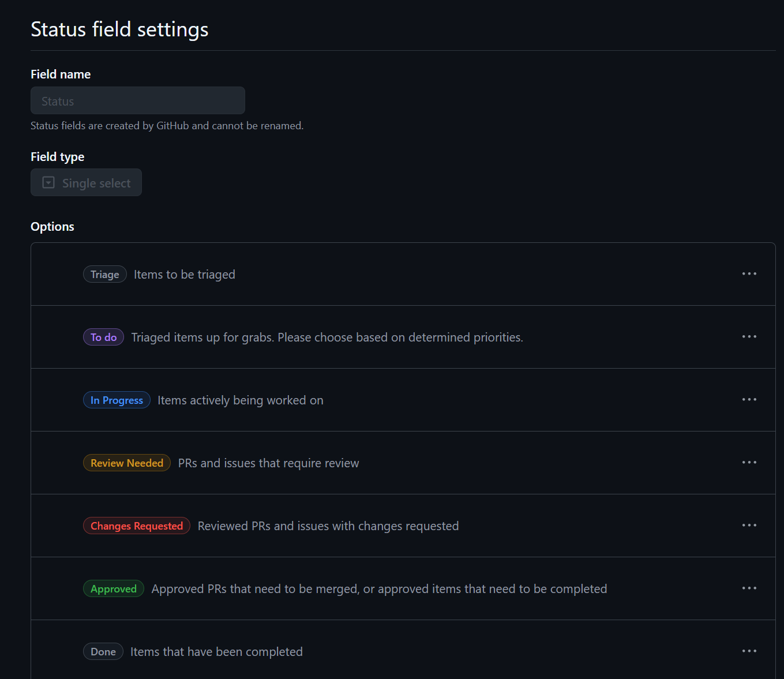Select the In Progress option label
This screenshot has height=679, width=784.
pyautogui.click(x=117, y=400)
